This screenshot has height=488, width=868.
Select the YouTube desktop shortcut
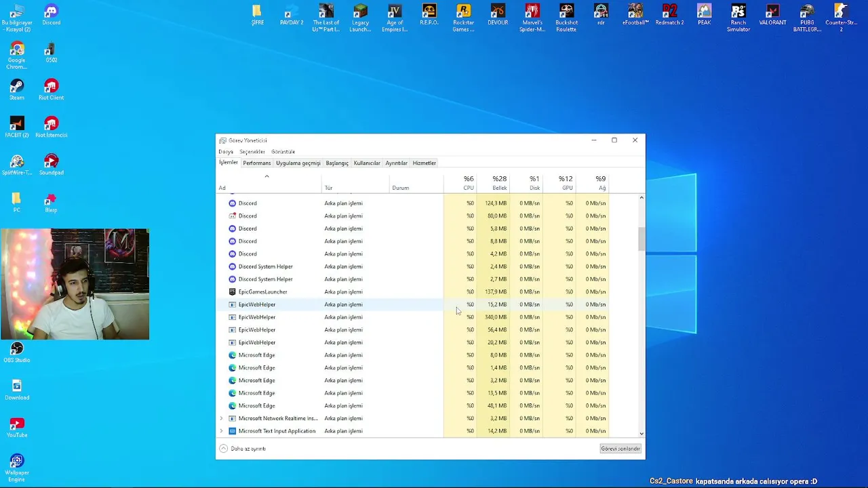[x=17, y=428]
